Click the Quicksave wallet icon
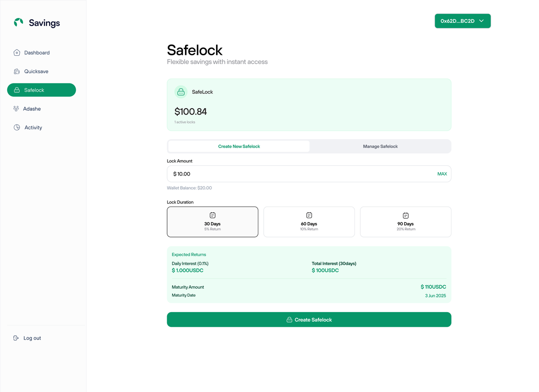Screen dimensions: 539x392 pyautogui.click(x=17, y=71)
